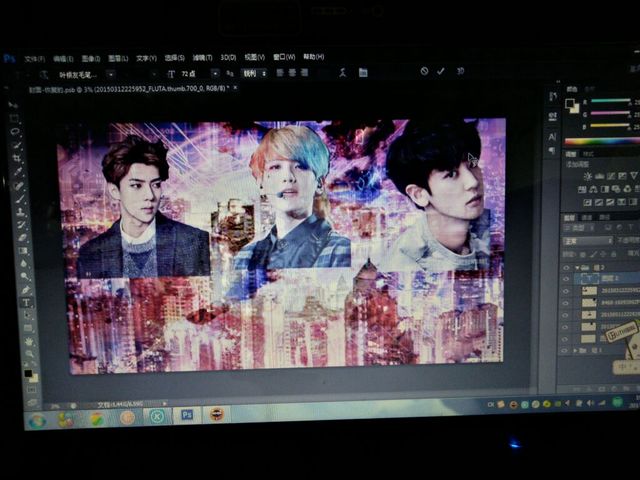The height and width of the screenshot is (480, 640).
Task: Select the Healing Brush tool
Action: [x=19, y=185]
